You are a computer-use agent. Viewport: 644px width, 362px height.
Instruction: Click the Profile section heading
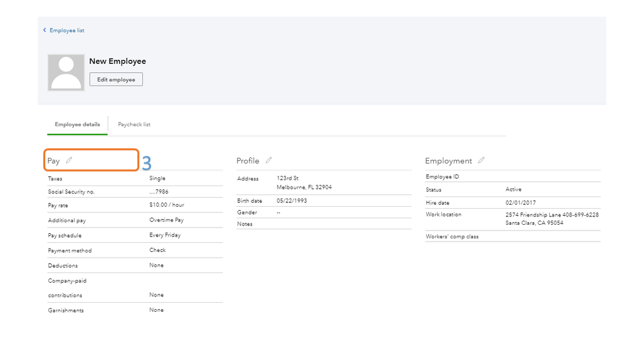tap(248, 161)
